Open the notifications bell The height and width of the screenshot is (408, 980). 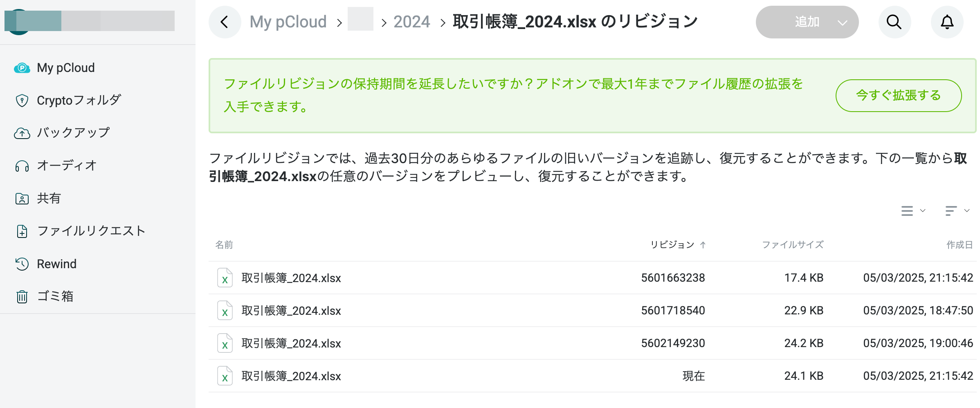[x=947, y=22]
